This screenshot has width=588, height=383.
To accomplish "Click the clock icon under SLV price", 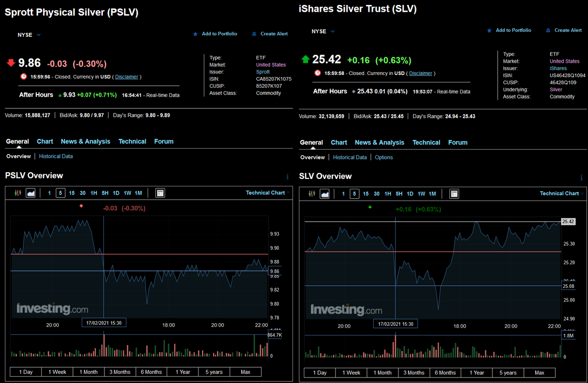I will click(318, 73).
